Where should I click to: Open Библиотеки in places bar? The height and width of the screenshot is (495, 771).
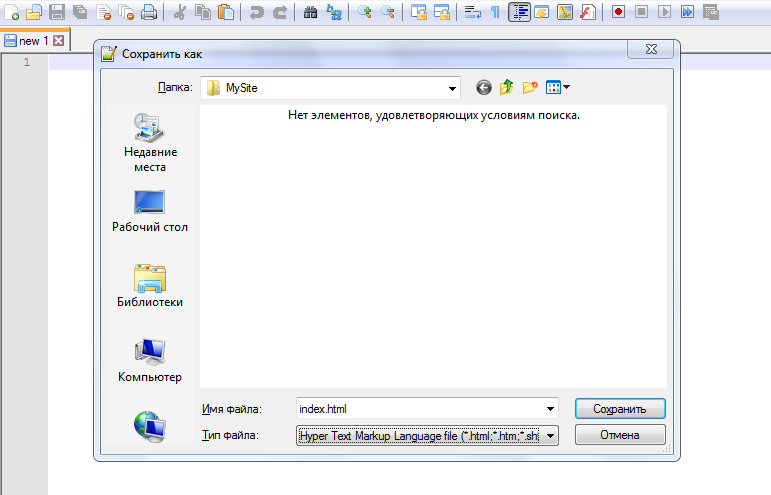[150, 286]
